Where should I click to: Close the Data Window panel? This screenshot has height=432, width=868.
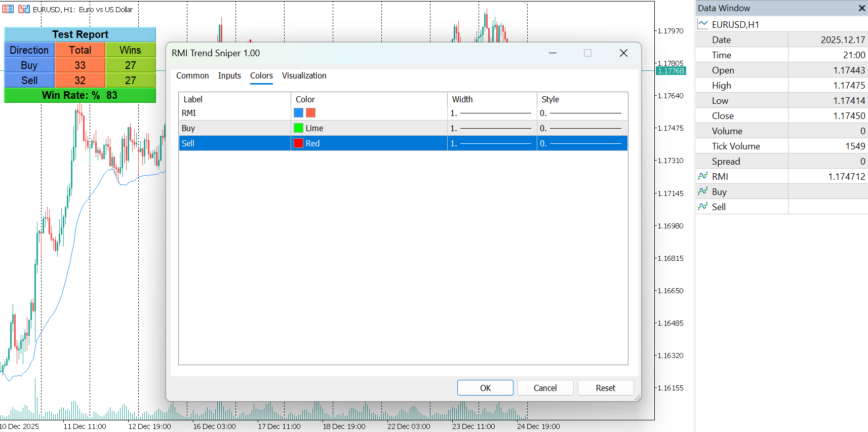[x=861, y=8]
